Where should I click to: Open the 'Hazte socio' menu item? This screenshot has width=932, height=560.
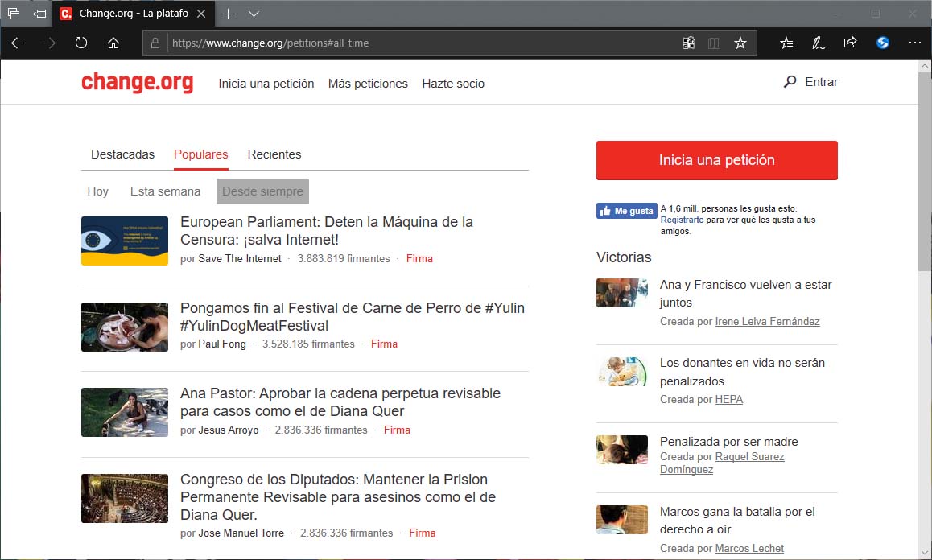[x=453, y=84]
